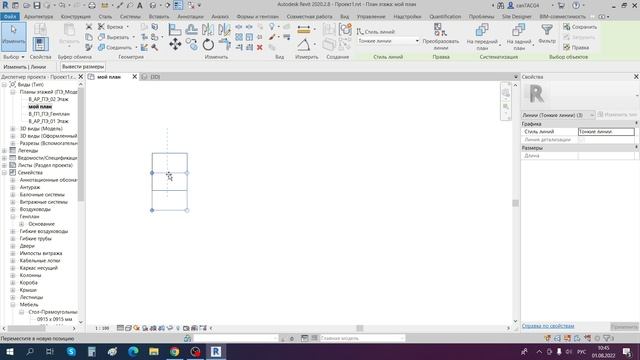Click the canvas vertical scrollbar thumb
Screen dimensions: 640x360
click(x=516, y=203)
